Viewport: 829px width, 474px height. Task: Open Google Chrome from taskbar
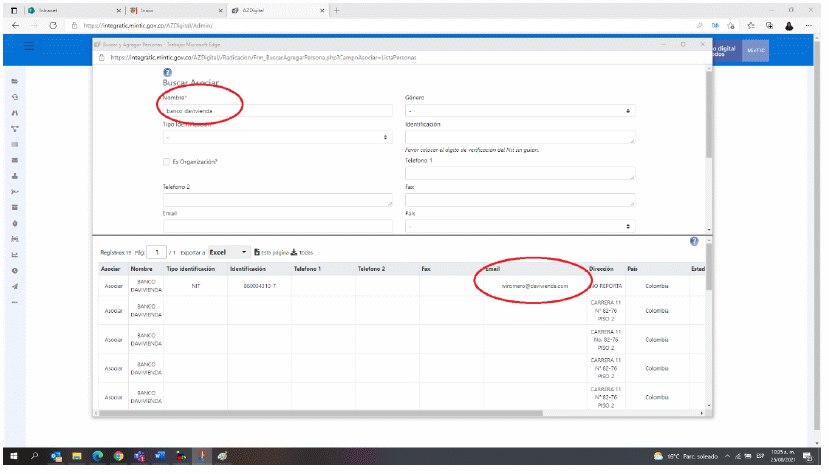pyautogui.click(x=118, y=456)
